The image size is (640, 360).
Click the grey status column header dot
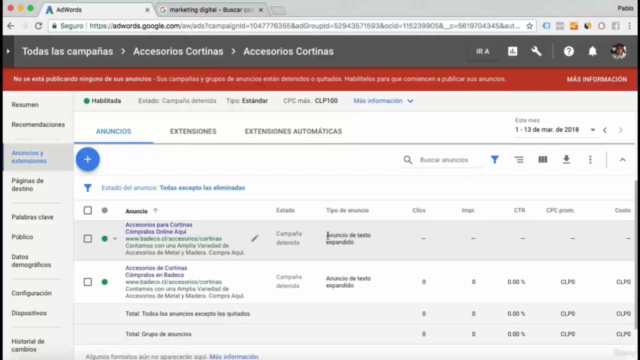[104, 211]
